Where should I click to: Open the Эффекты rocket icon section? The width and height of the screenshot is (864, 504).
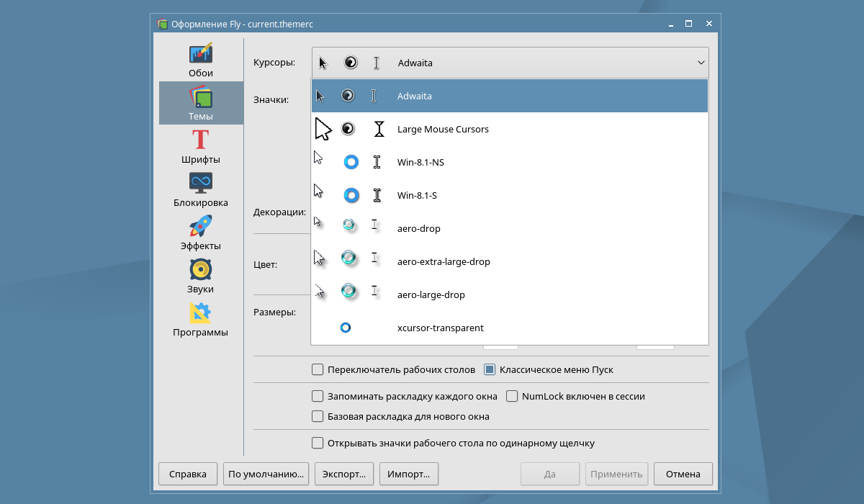tap(201, 226)
